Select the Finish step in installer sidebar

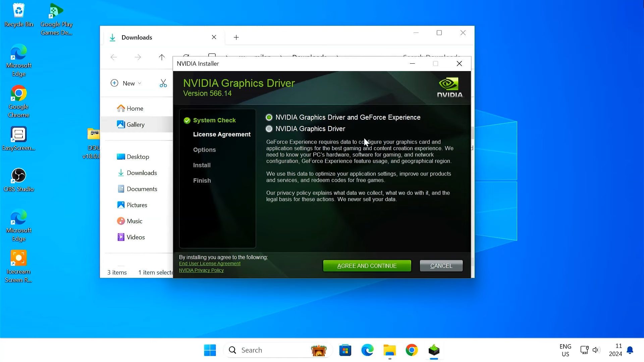(202, 181)
